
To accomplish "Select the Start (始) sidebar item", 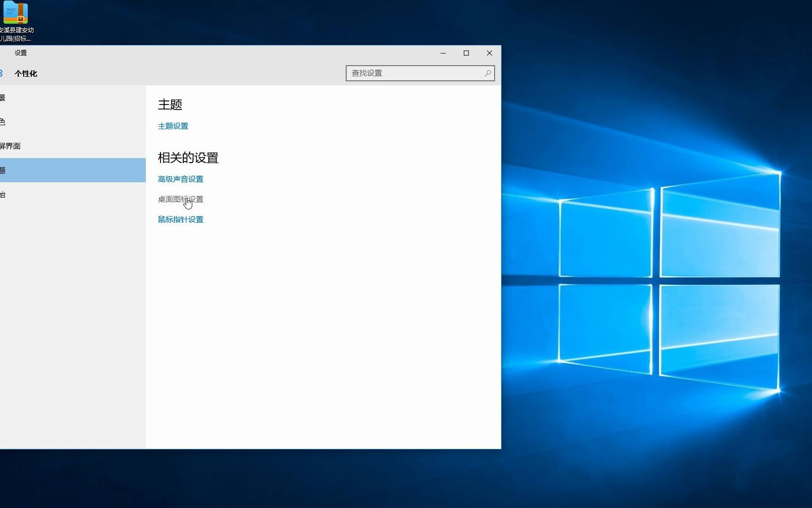I will pos(73,194).
